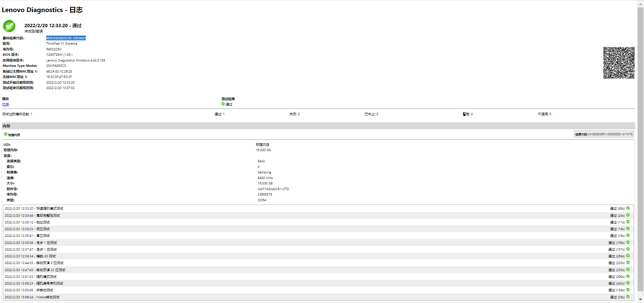Click the 未找到错误 status text

[x=34, y=31]
